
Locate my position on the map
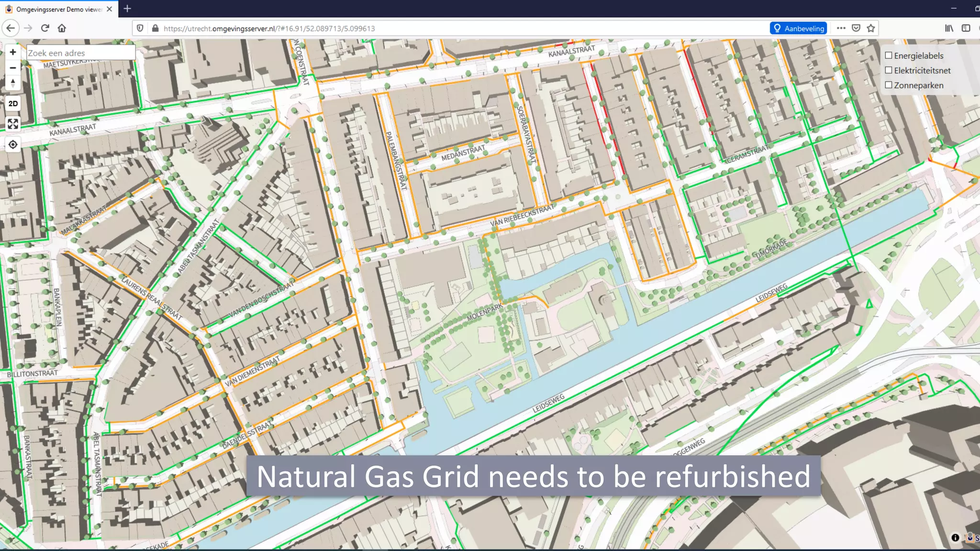[13, 144]
